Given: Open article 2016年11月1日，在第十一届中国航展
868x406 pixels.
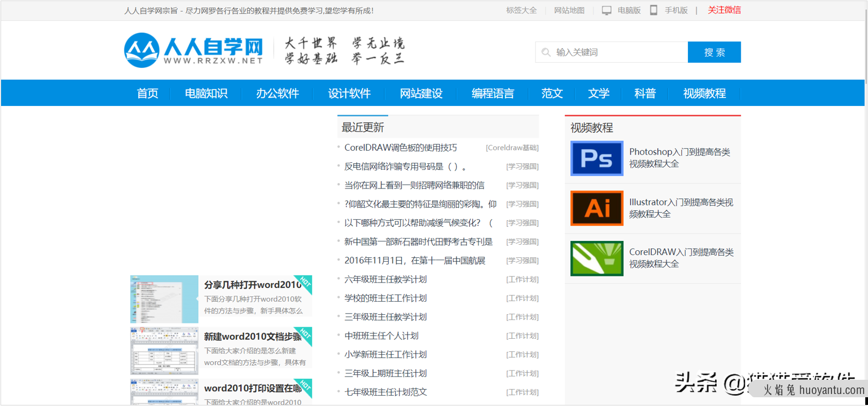Looking at the screenshot, I should [x=415, y=261].
